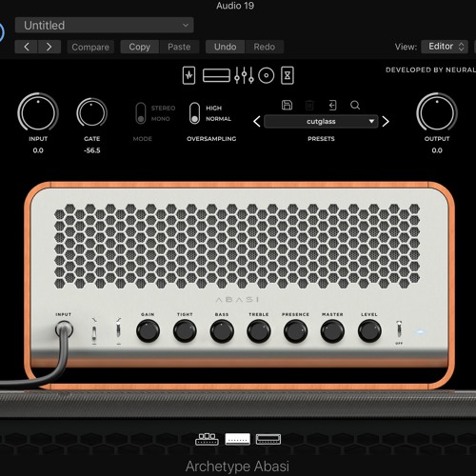Image resolution: width=476 pixels, height=476 pixels.
Task: Open the View Editor dropdown
Action: click(x=445, y=47)
